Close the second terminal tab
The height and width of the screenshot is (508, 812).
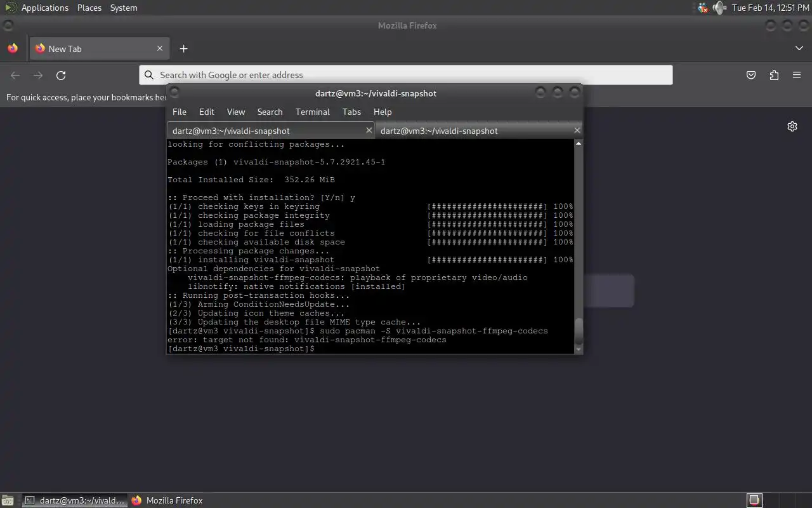pos(577,130)
